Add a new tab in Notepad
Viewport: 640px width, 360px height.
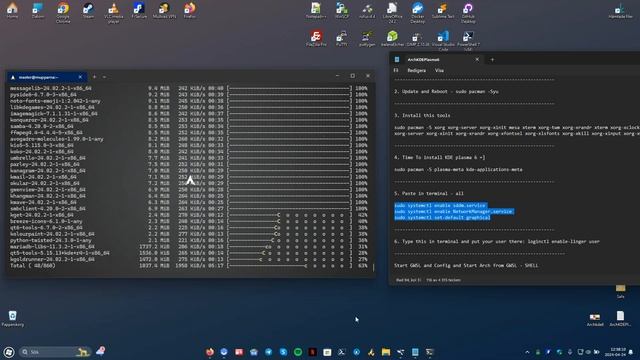(492, 60)
